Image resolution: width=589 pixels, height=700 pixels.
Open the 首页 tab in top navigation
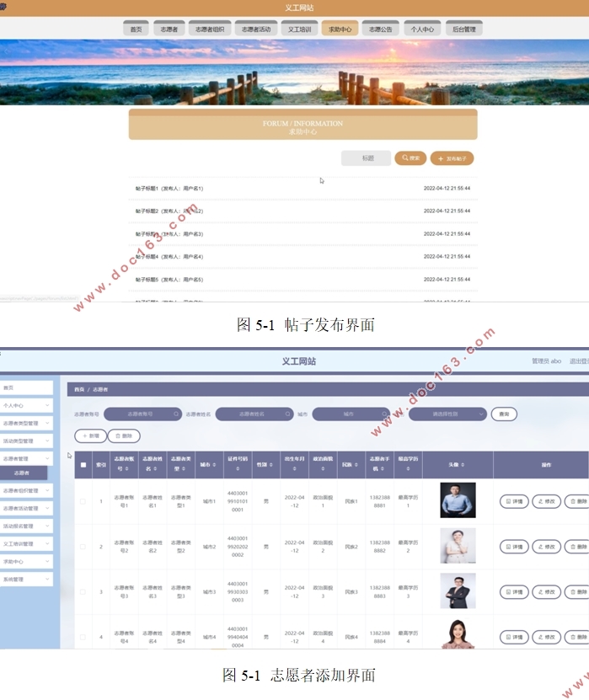(136, 29)
